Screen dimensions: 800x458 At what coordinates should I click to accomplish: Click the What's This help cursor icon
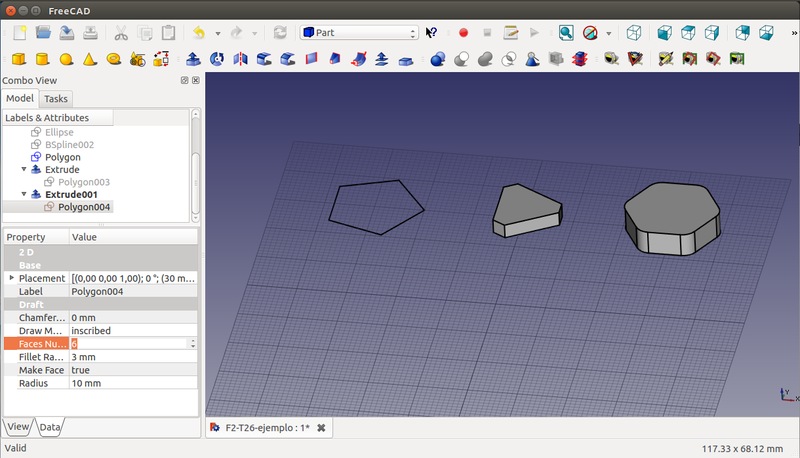point(432,33)
